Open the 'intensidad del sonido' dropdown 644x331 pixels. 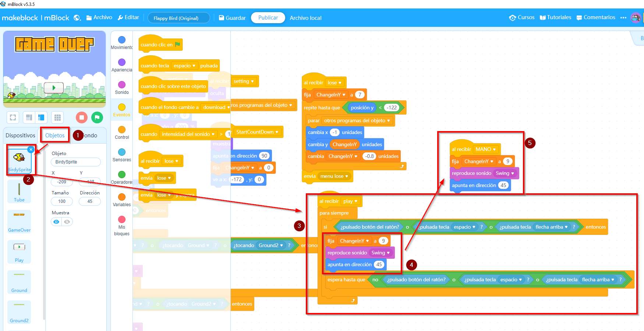pos(188,134)
